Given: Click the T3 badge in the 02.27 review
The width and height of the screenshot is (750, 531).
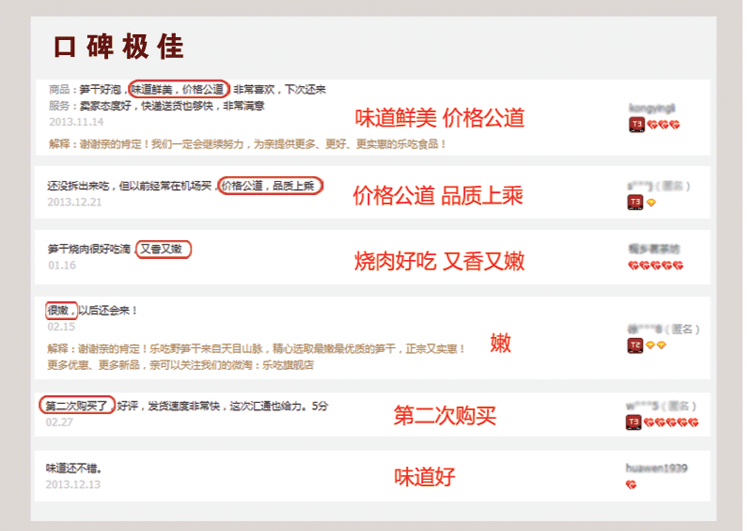Looking at the screenshot, I should coord(634,422).
